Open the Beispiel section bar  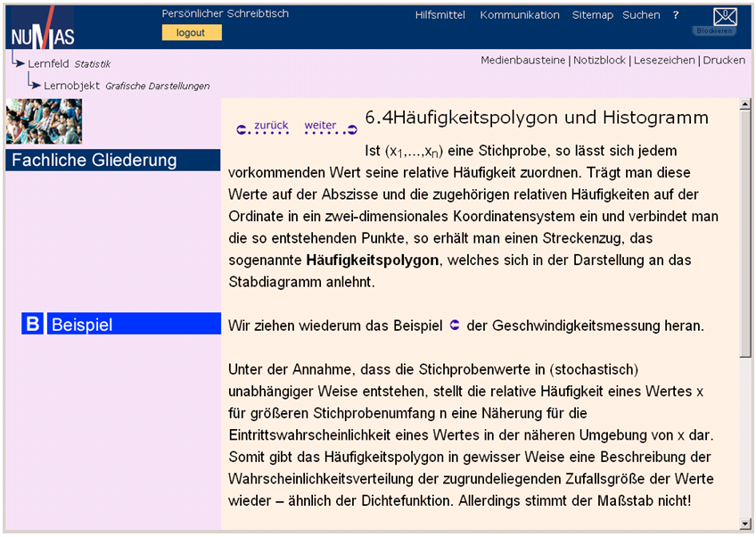[134, 323]
